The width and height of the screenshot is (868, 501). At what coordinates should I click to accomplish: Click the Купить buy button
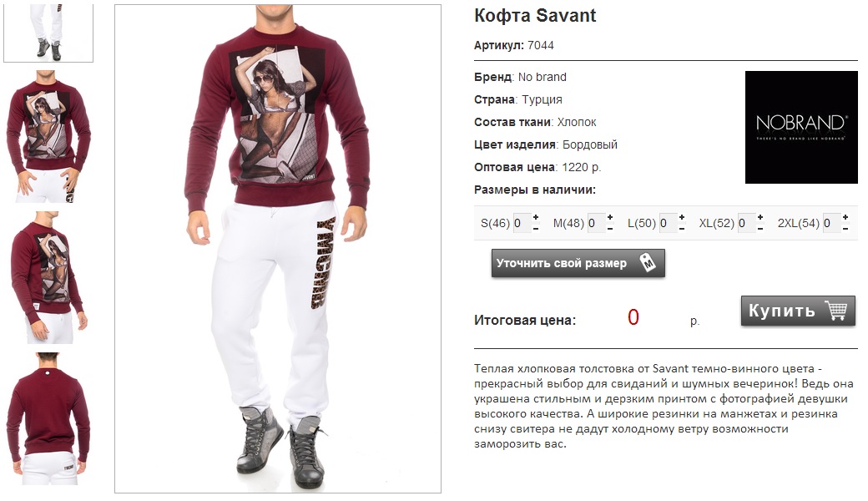[x=798, y=311]
